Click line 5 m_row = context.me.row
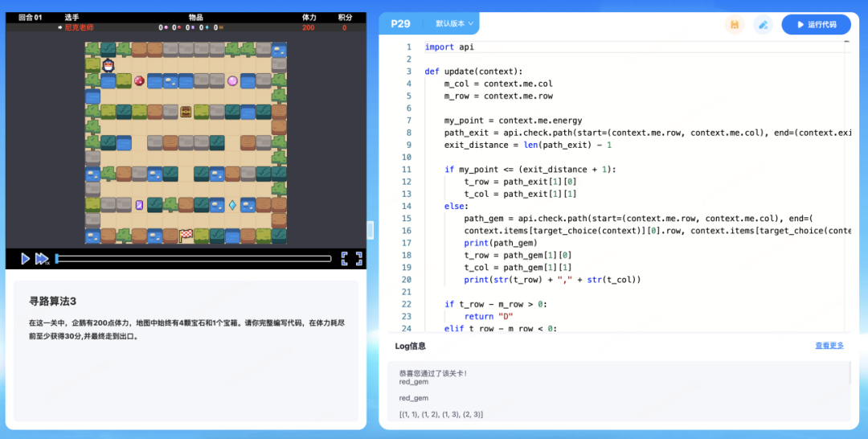Viewport: 868px width, 439px height. (x=498, y=96)
